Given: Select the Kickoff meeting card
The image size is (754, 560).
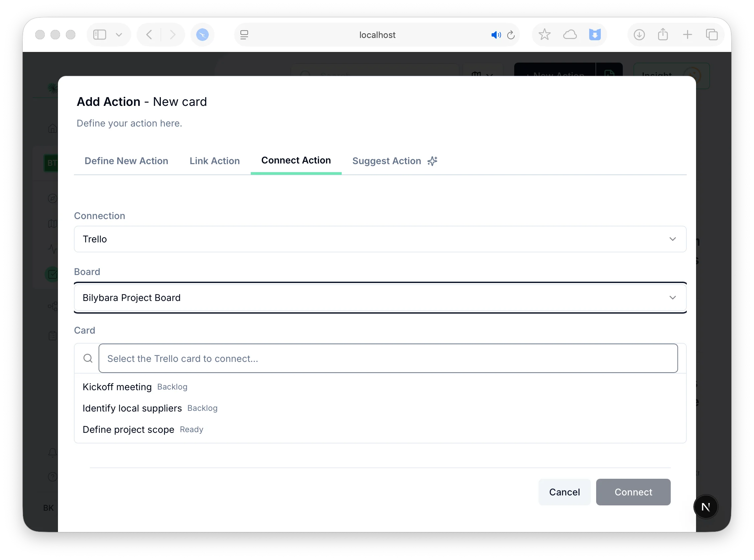Looking at the screenshot, I should coord(380,387).
